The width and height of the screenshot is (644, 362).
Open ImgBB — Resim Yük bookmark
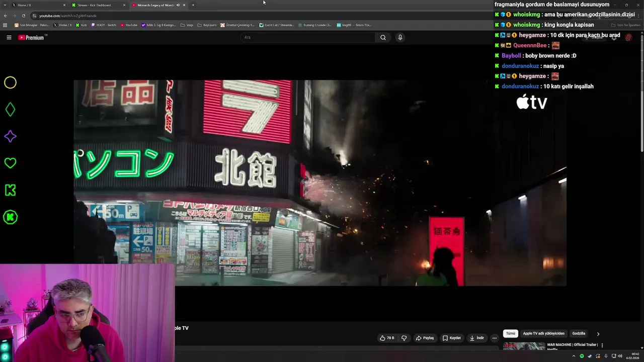coord(354,25)
